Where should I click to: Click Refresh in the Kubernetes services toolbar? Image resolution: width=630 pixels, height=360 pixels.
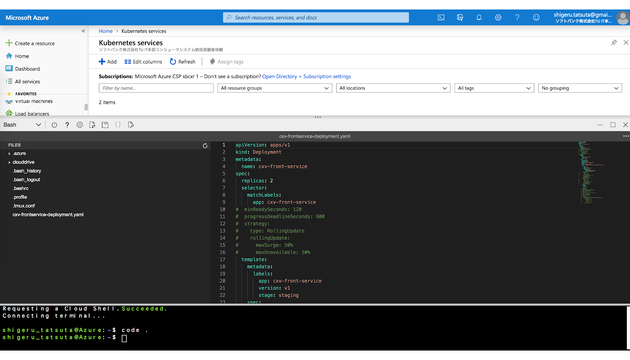coord(182,62)
